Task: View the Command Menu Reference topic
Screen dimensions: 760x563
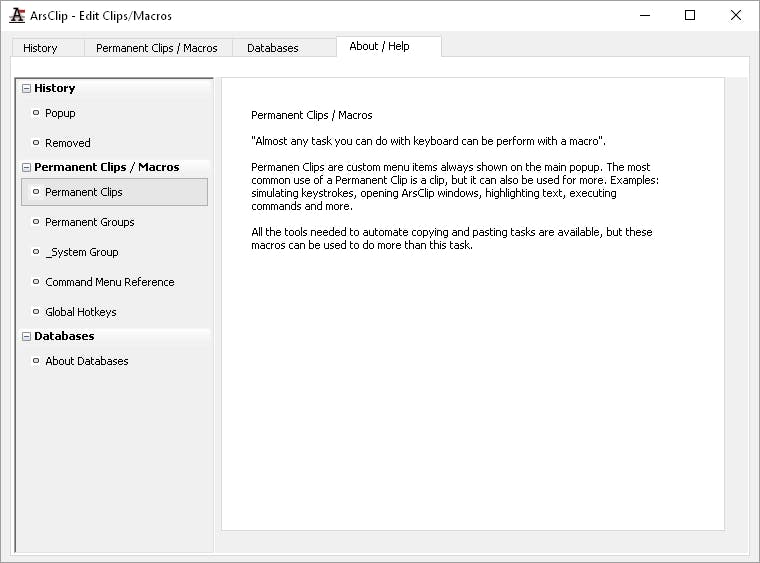Action: coord(110,282)
